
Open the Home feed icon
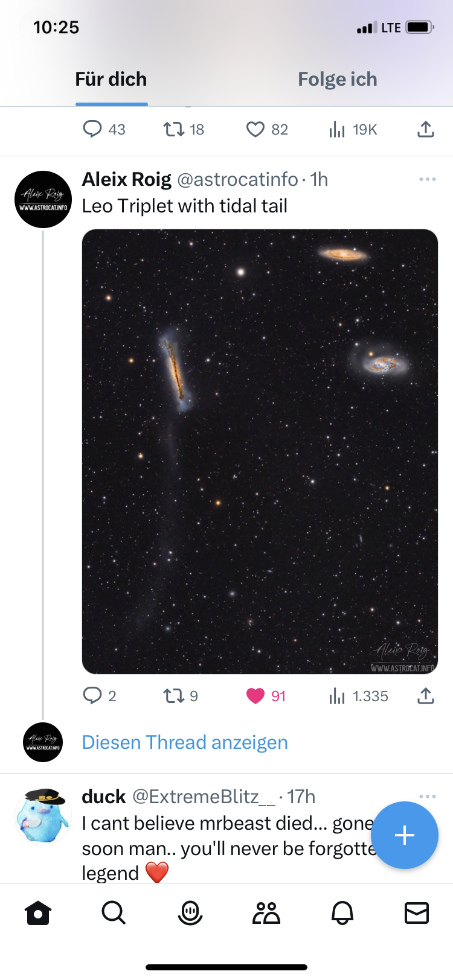click(38, 913)
